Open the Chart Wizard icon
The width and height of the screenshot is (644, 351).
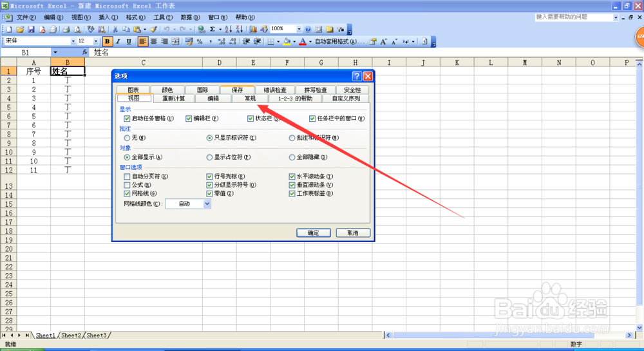(x=253, y=29)
